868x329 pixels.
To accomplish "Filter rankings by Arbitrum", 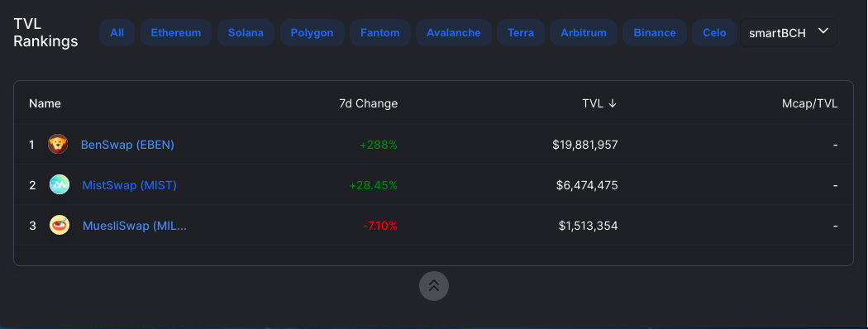I will pyautogui.click(x=584, y=33).
